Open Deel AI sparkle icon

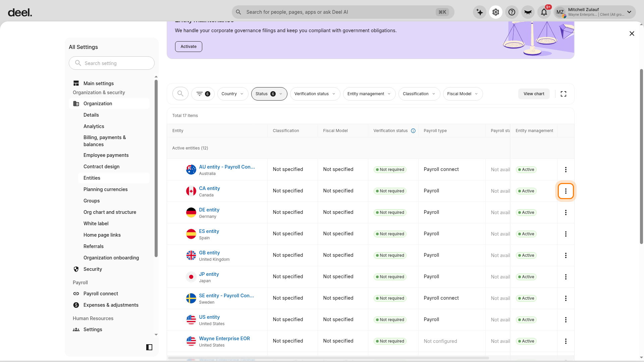(480, 12)
